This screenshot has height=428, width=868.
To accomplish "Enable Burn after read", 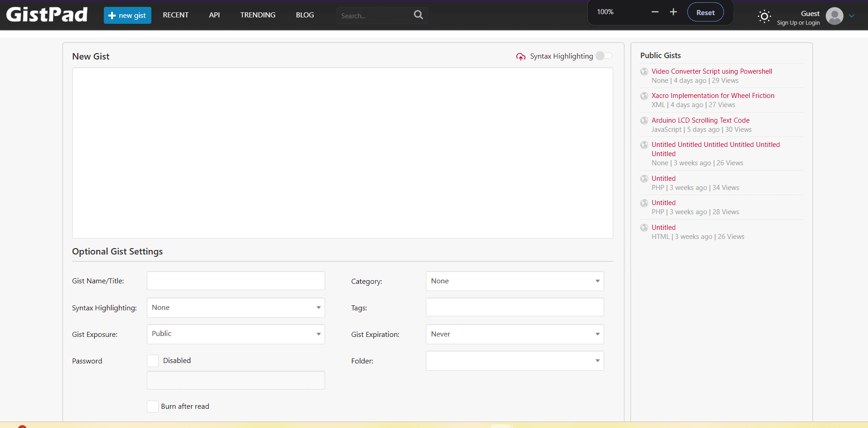I will (x=152, y=406).
